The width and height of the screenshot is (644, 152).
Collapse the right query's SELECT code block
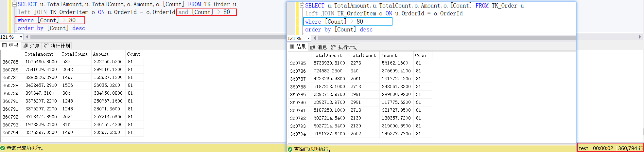pos(302,6)
